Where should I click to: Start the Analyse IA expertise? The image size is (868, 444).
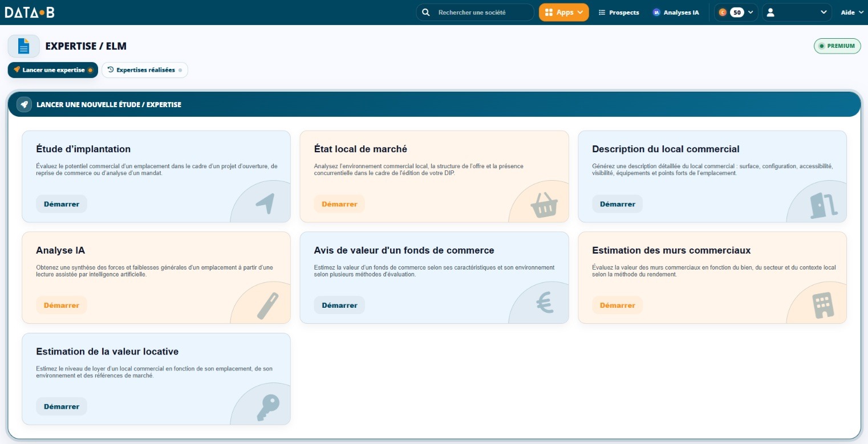(62, 305)
